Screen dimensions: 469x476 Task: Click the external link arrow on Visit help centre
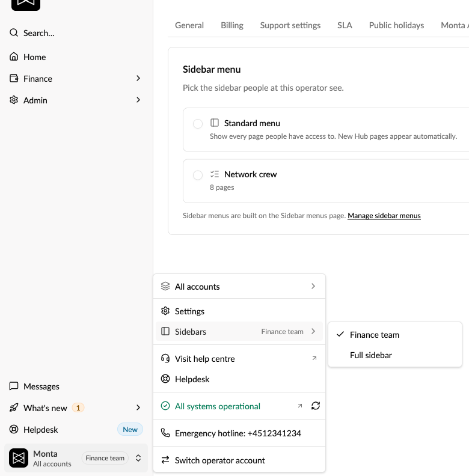(x=314, y=358)
